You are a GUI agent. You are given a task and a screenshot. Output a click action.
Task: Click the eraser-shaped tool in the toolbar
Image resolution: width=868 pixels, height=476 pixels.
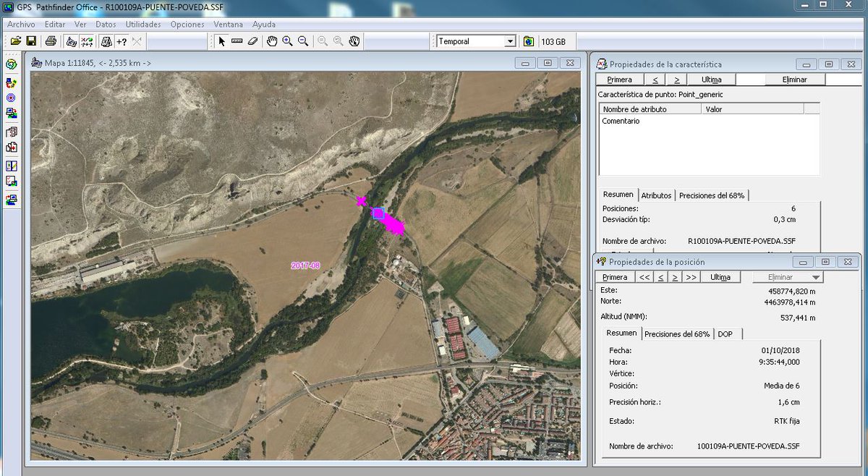pyautogui.click(x=252, y=41)
